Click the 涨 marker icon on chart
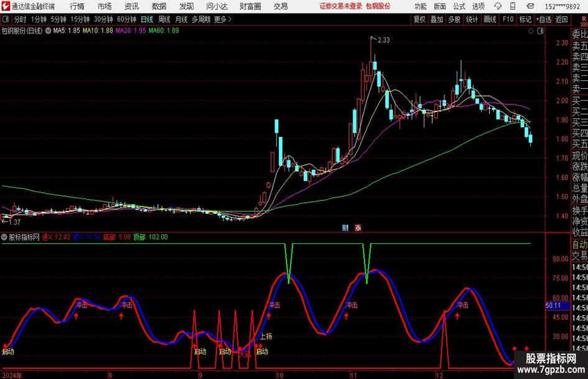Image resolution: width=588 pixels, height=379 pixels. pos(358,228)
